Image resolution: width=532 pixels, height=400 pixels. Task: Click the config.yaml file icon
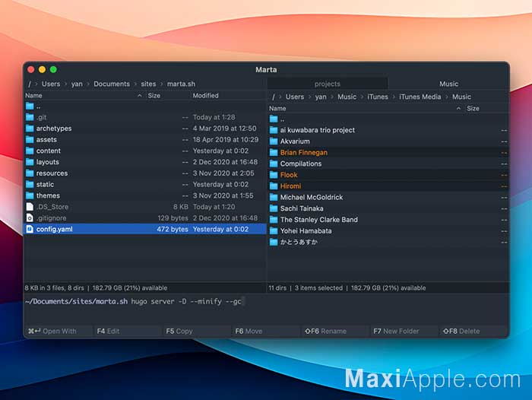[30, 229]
